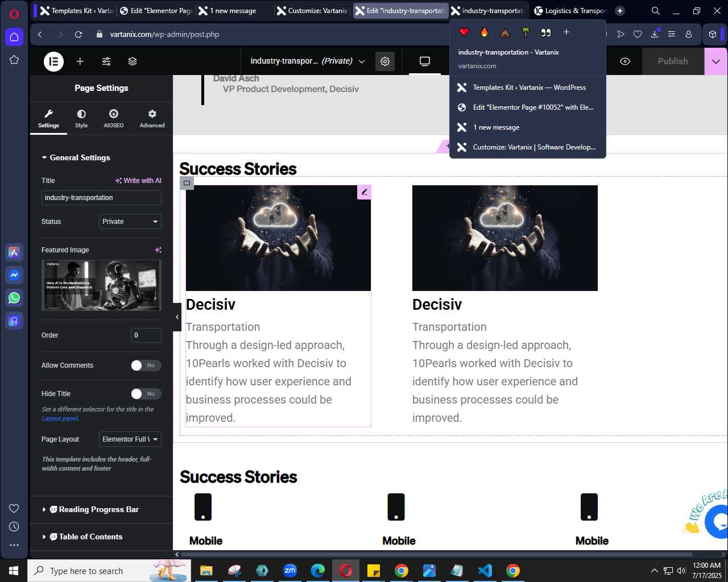Select the Desktop responsive mode icon

point(425,61)
